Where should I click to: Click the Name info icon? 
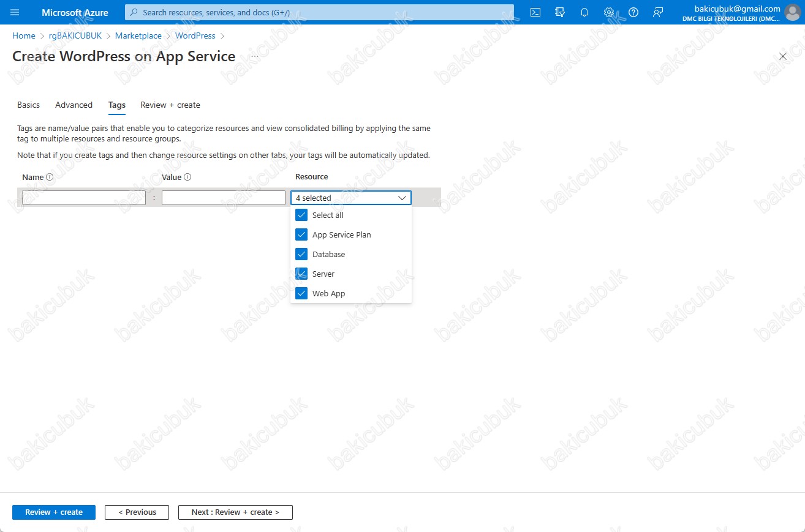(x=50, y=177)
